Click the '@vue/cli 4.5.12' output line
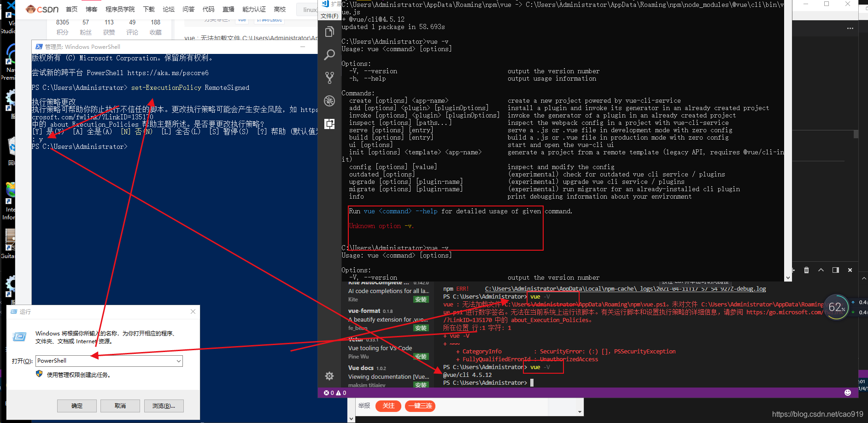This screenshot has height=423, width=868. [x=467, y=375]
